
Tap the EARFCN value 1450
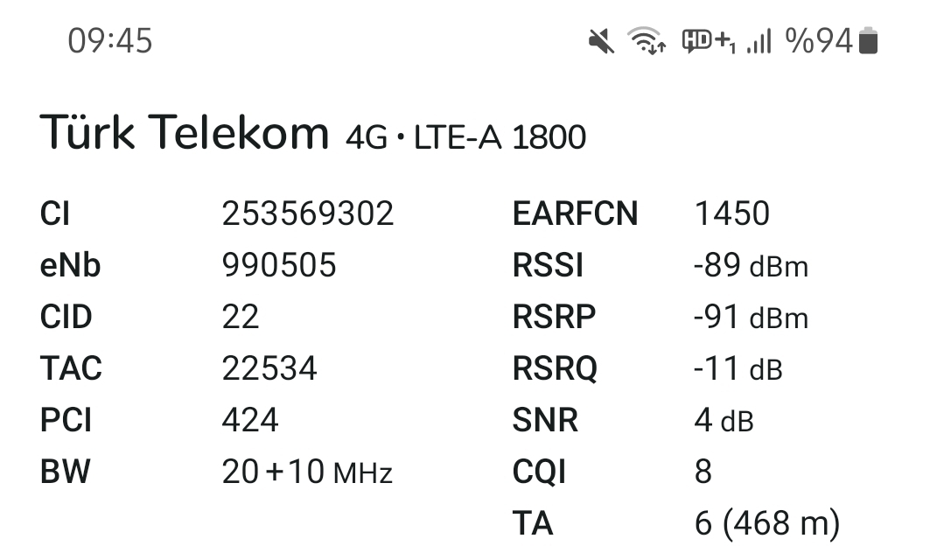(732, 213)
